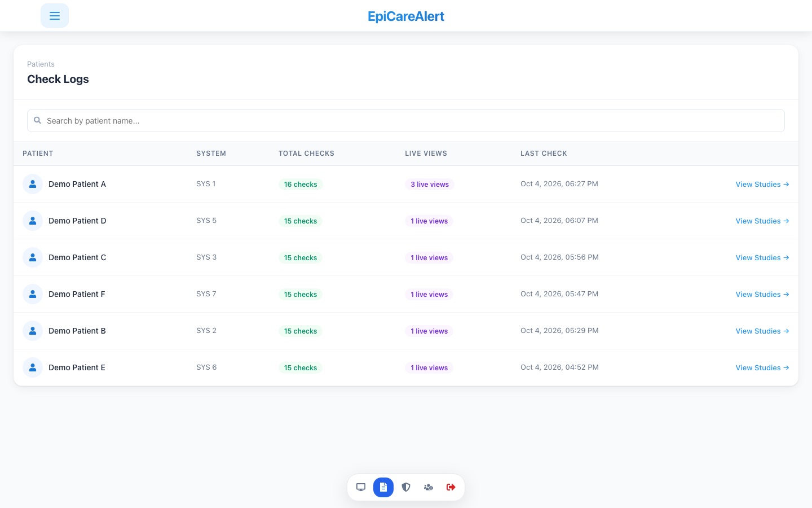
Task: Click the Check Logs page heading
Action: click(58, 79)
